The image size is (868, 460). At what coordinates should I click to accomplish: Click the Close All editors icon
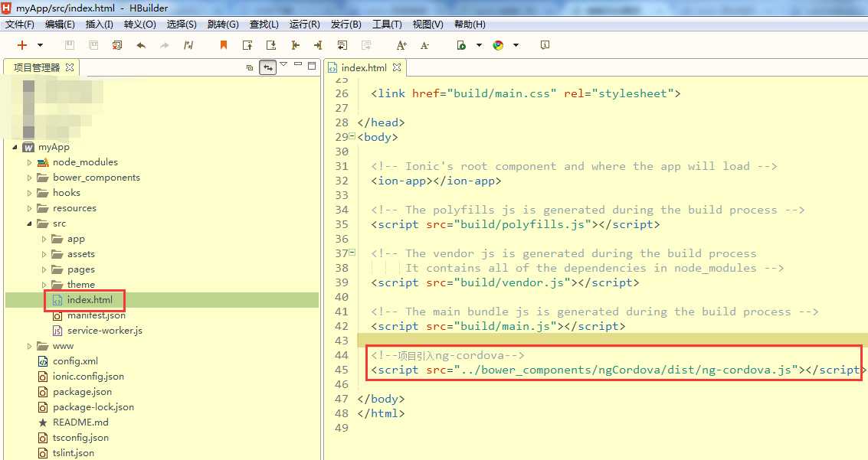coord(116,45)
